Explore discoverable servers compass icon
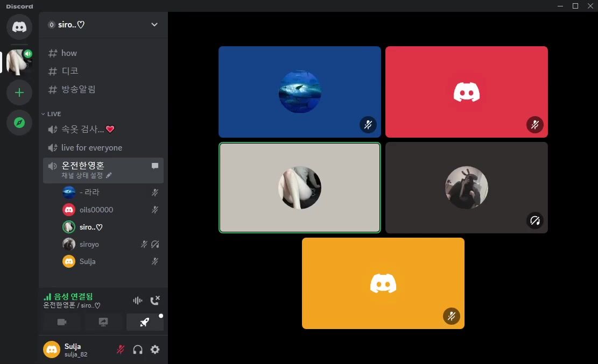The width and height of the screenshot is (598, 364). [19, 123]
